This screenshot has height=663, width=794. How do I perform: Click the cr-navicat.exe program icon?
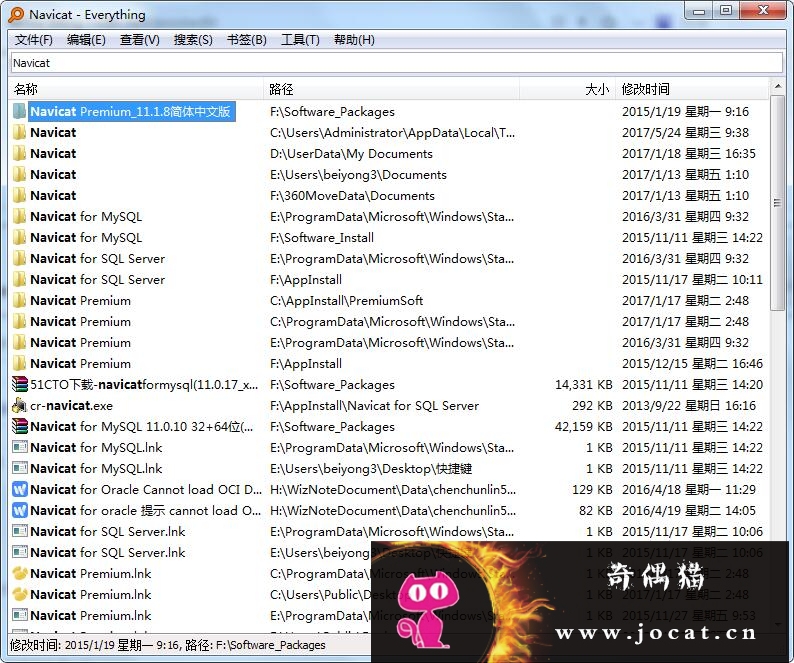click(19, 406)
